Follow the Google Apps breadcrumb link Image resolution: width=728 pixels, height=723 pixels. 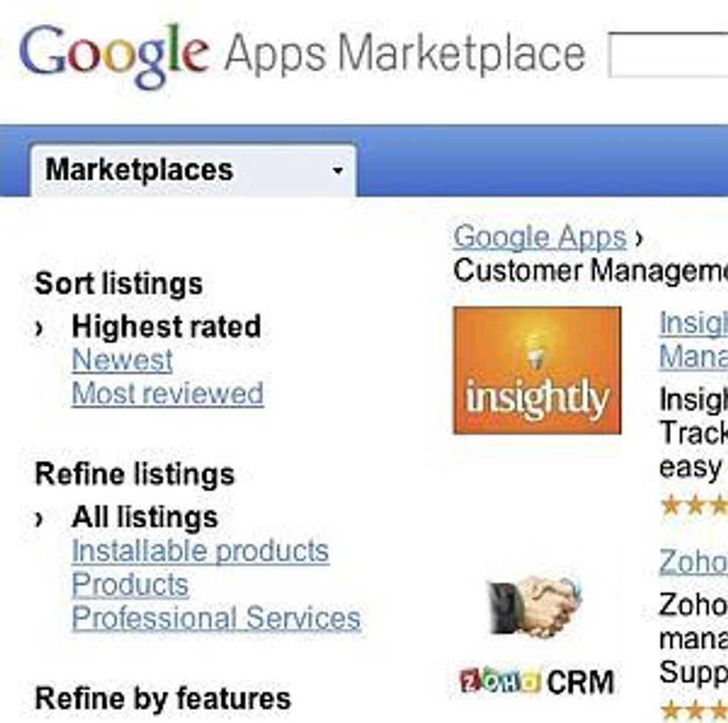tap(540, 238)
